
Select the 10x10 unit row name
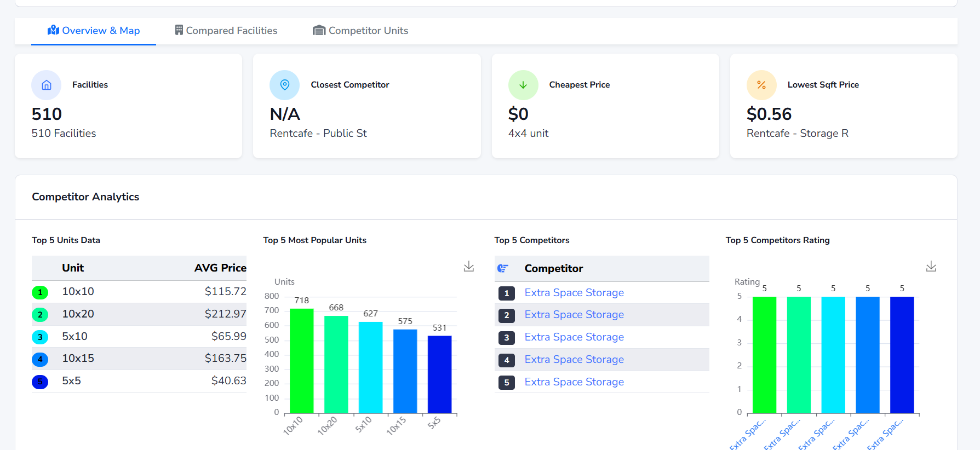click(78, 291)
